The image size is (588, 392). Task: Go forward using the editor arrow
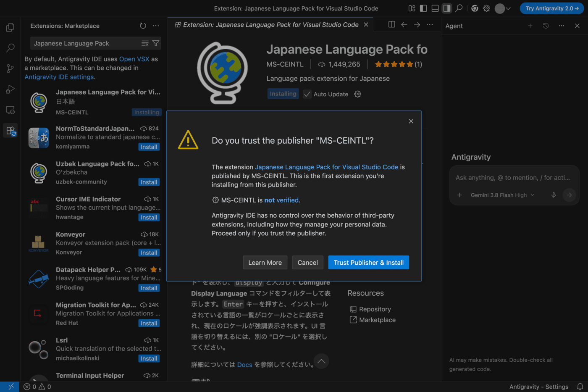click(x=417, y=25)
